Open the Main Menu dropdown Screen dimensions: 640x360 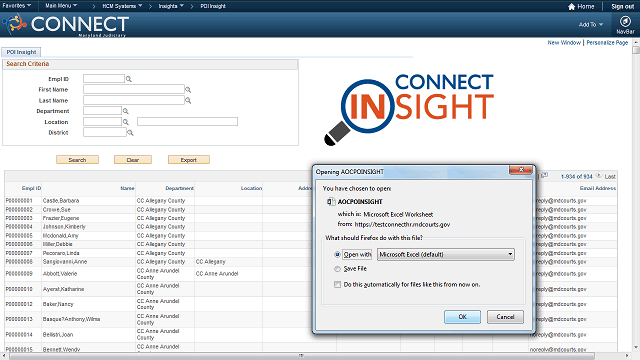coord(61,6)
